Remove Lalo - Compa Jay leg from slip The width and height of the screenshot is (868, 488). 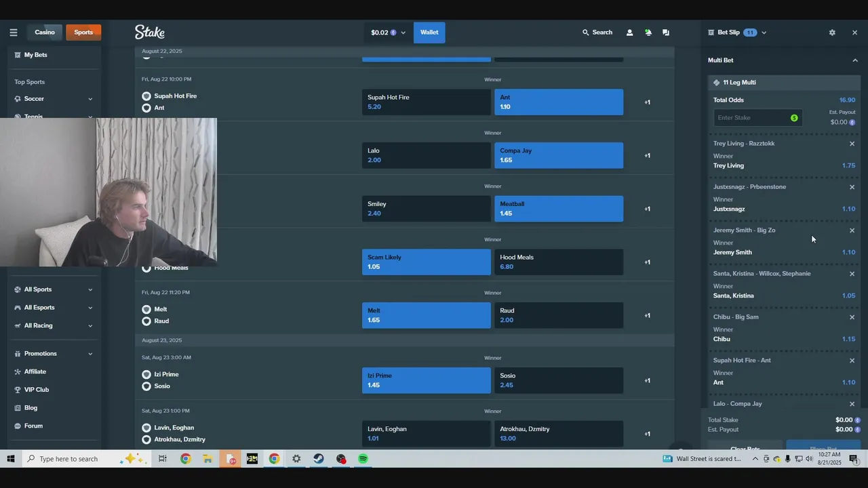[852, 404]
